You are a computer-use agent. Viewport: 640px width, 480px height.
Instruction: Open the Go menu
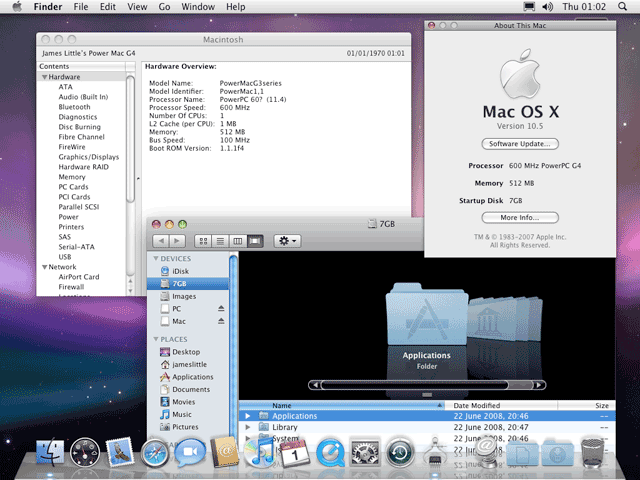click(164, 7)
